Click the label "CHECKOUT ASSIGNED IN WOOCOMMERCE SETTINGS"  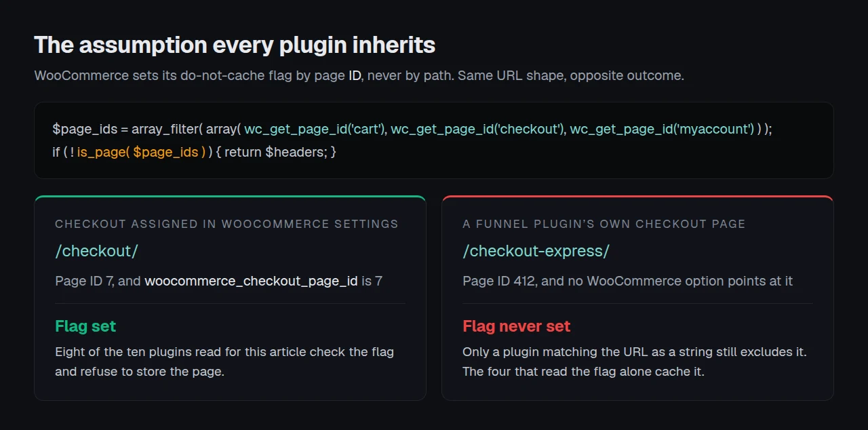226,224
